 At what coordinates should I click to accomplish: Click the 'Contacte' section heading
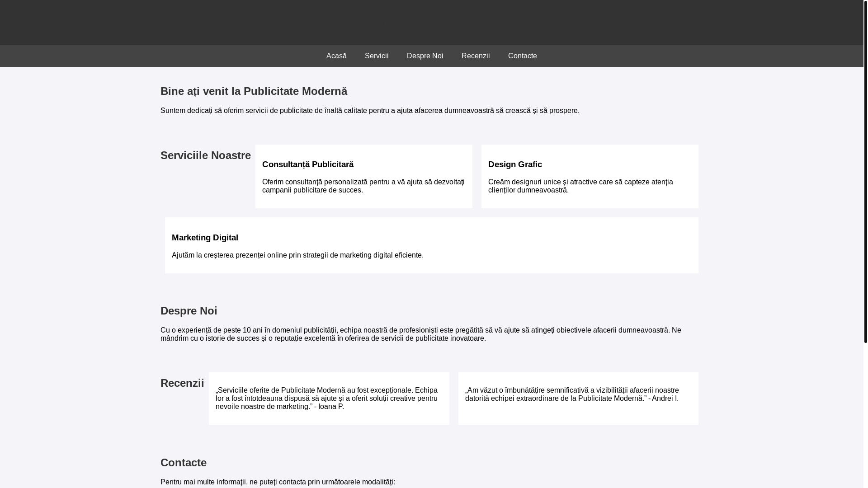click(x=184, y=463)
